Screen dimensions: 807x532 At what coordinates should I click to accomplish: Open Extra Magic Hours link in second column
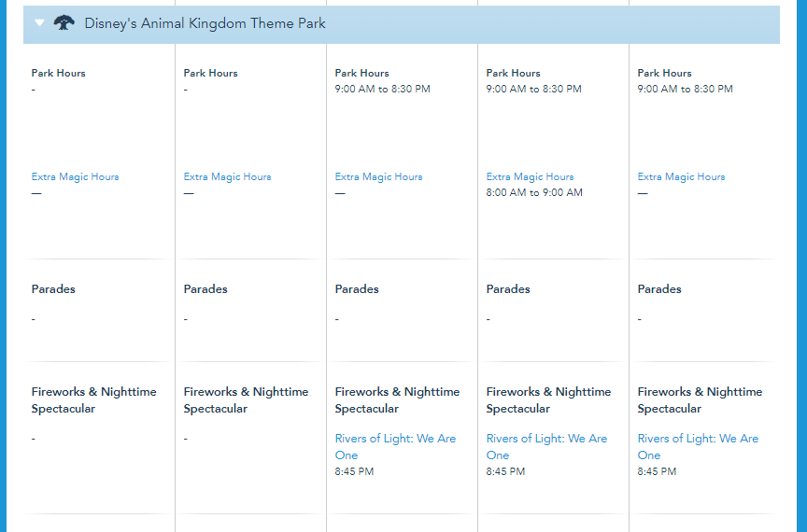coord(227,176)
